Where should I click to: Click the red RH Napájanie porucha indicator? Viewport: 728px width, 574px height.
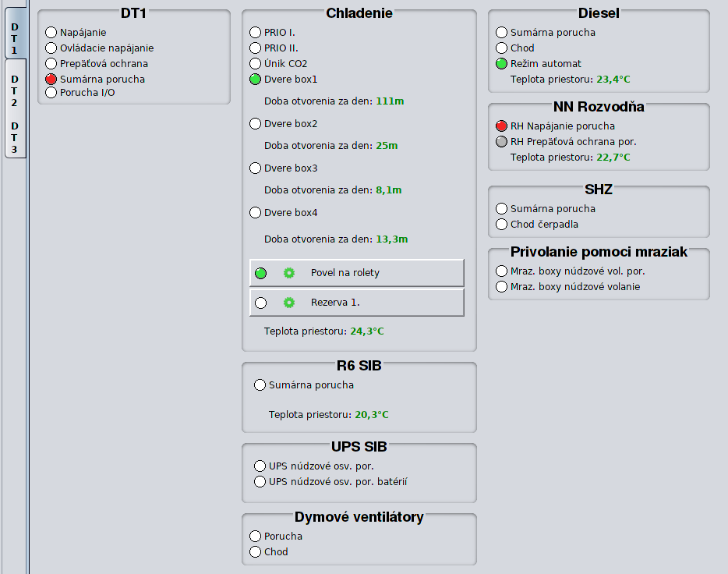pos(502,126)
